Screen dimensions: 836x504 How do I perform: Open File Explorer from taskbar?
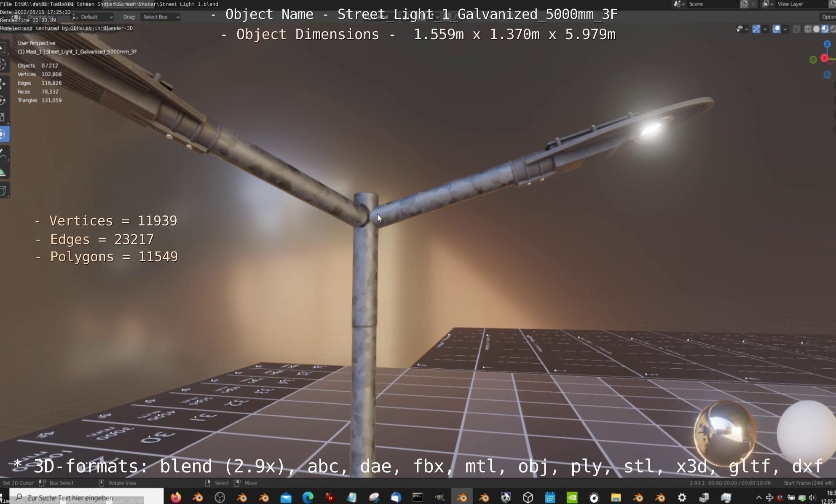pos(616,498)
